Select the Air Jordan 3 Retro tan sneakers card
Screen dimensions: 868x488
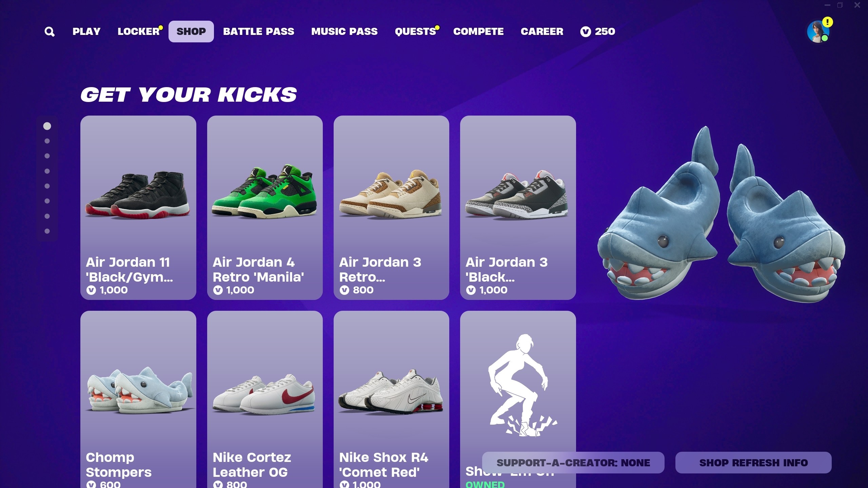[391, 208]
